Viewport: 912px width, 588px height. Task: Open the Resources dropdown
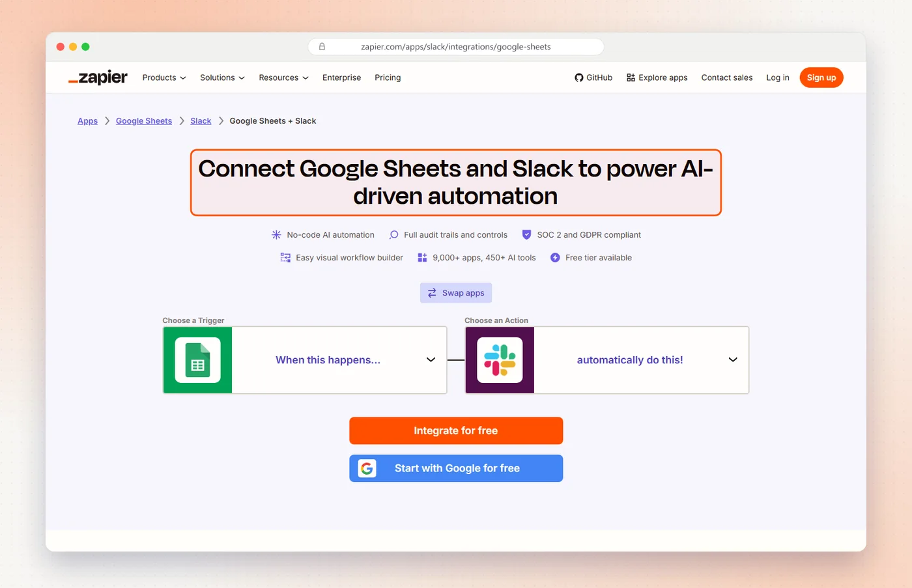click(283, 77)
